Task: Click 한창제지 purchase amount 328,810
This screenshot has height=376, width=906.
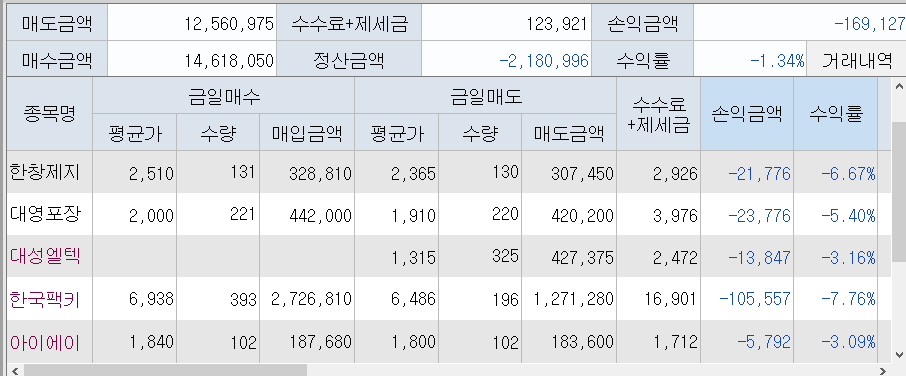Action: coord(320,173)
